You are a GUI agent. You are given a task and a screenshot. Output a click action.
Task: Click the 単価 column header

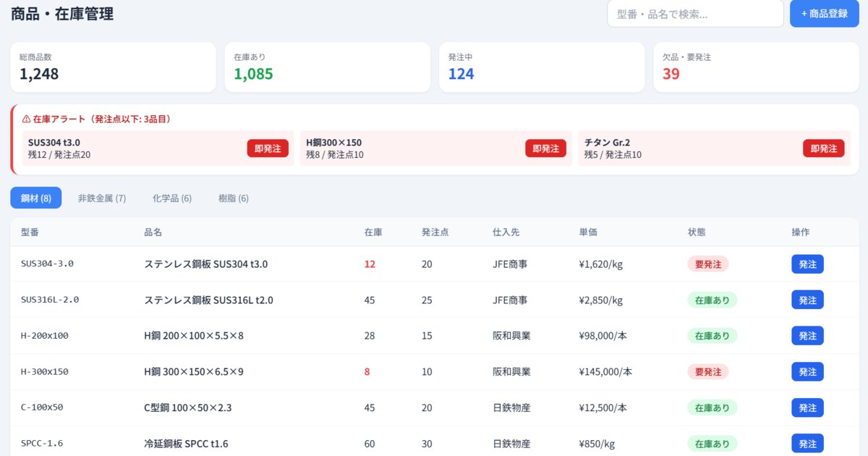click(x=588, y=232)
